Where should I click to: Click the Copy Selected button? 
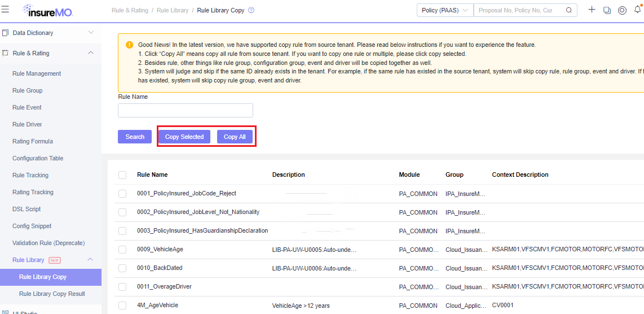[x=184, y=137]
